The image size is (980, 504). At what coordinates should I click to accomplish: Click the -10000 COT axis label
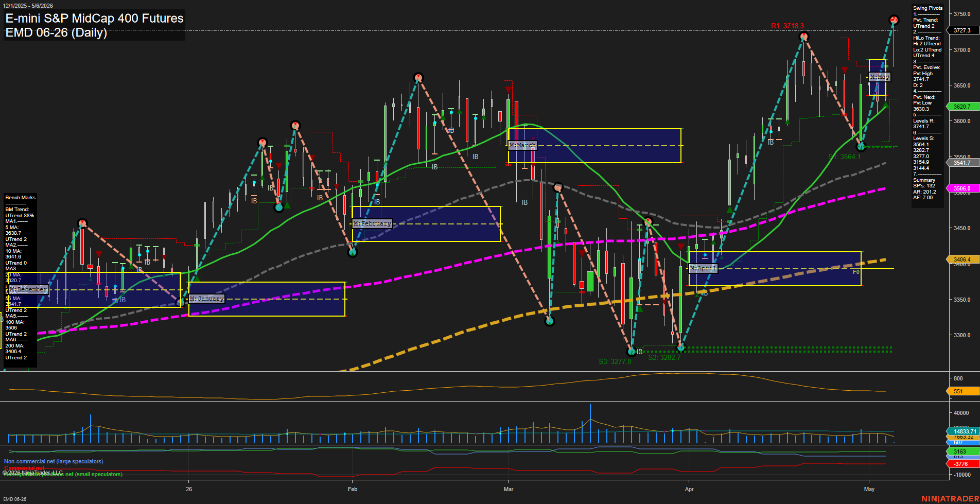pos(961,475)
